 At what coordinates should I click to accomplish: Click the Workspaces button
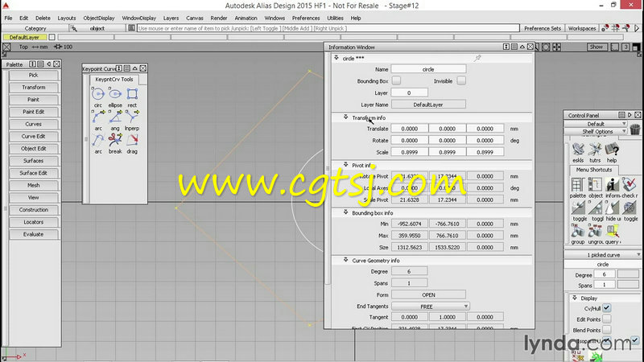coord(581,28)
